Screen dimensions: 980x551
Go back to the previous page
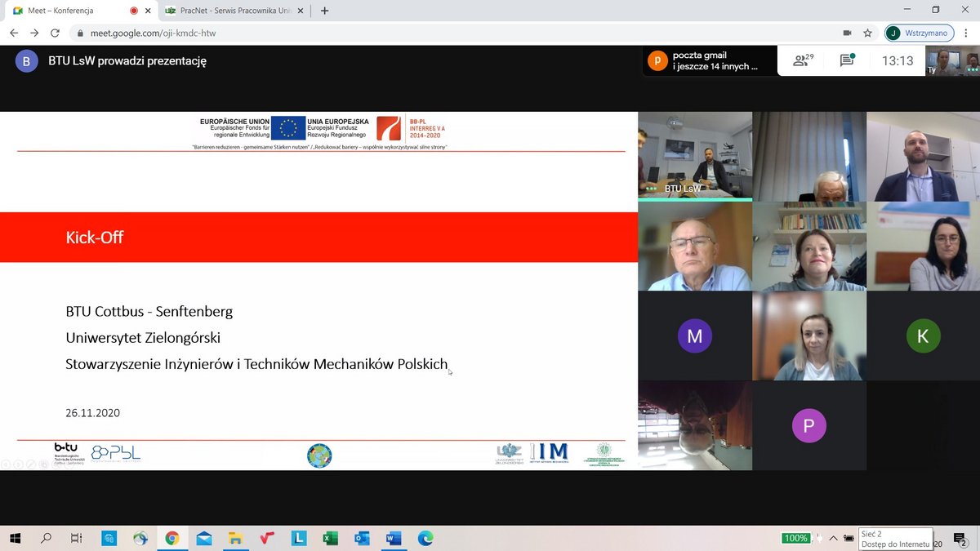14,33
